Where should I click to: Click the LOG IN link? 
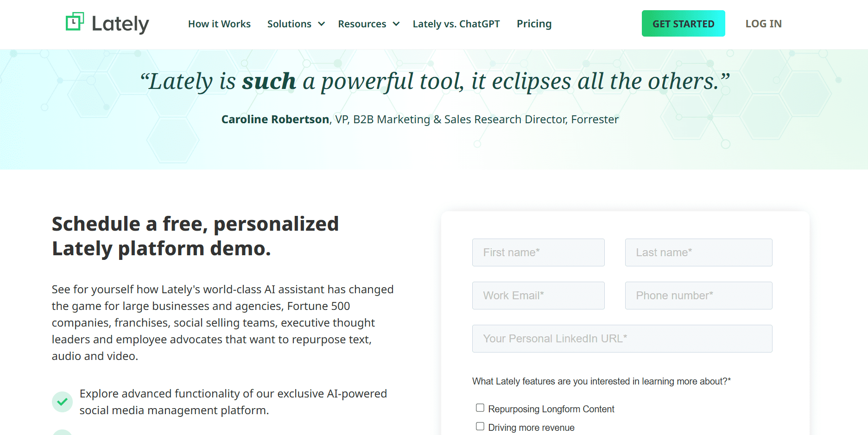(763, 23)
